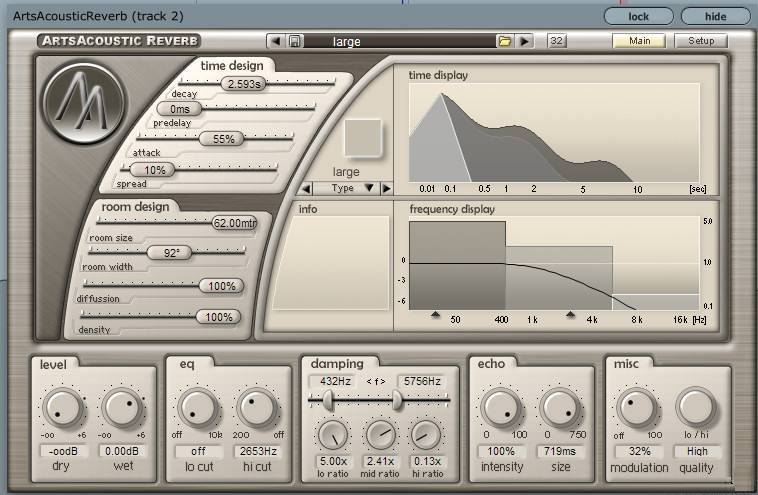
Task: Click the spread slider handle 10%
Action: click(x=152, y=170)
